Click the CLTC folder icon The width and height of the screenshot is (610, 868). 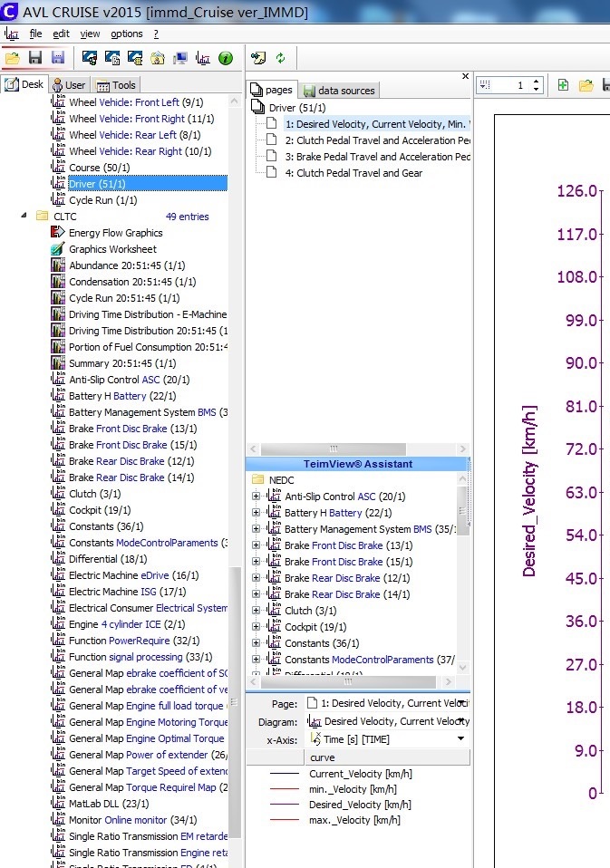click(x=42, y=216)
